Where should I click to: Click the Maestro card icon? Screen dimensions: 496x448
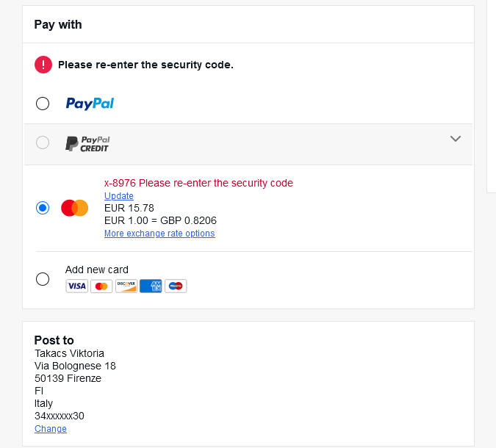tap(176, 286)
